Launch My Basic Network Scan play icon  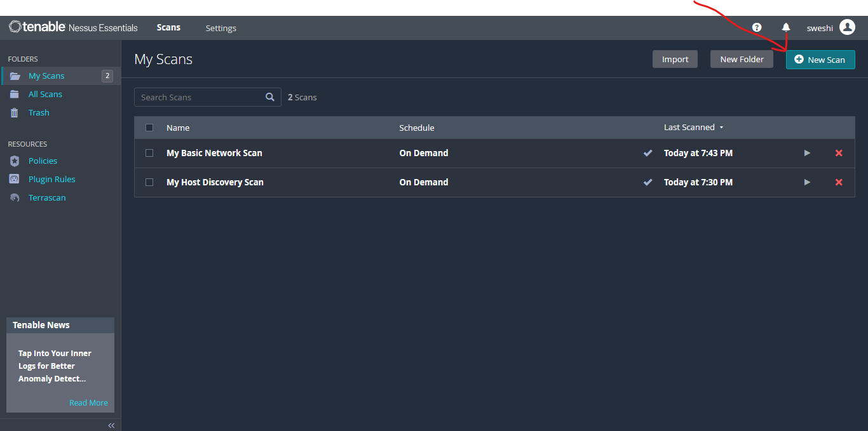(x=807, y=153)
